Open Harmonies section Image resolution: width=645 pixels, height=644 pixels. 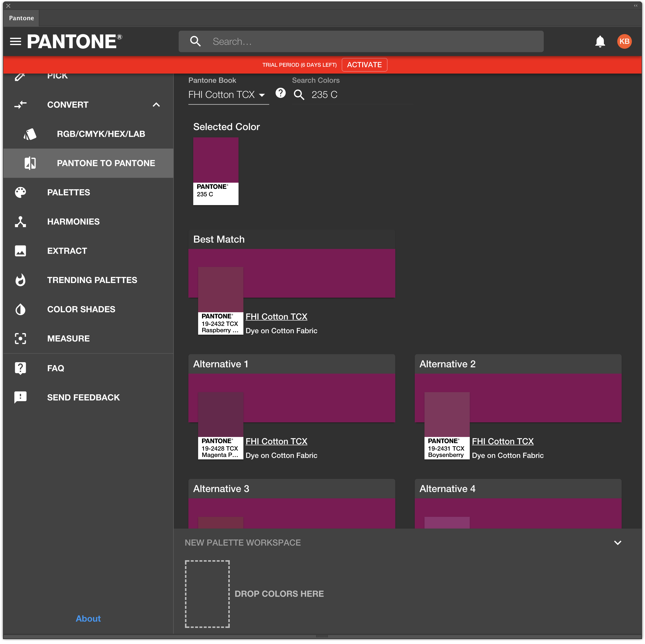click(x=88, y=221)
